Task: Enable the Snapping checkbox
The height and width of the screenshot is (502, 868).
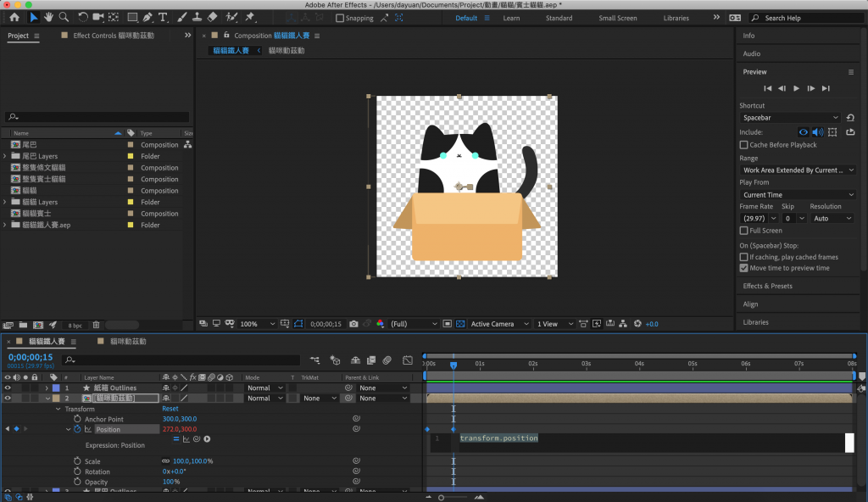Action: point(340,18)
